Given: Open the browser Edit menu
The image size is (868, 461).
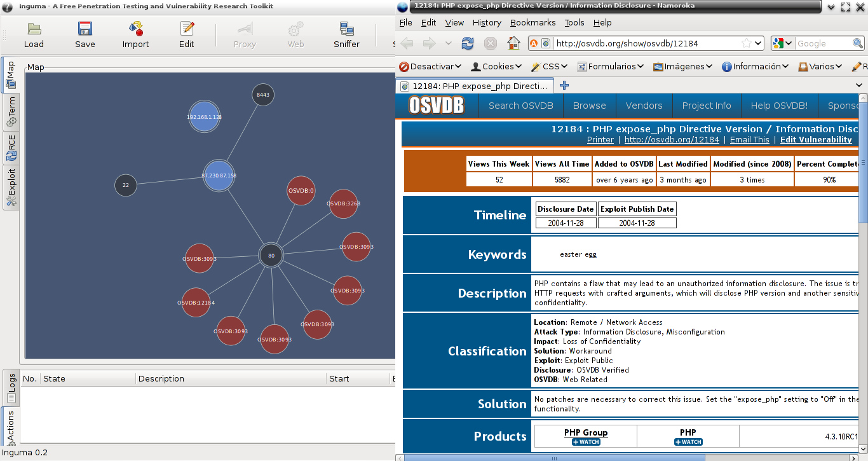Looking at the screenshot, I should tap(428, 22).
